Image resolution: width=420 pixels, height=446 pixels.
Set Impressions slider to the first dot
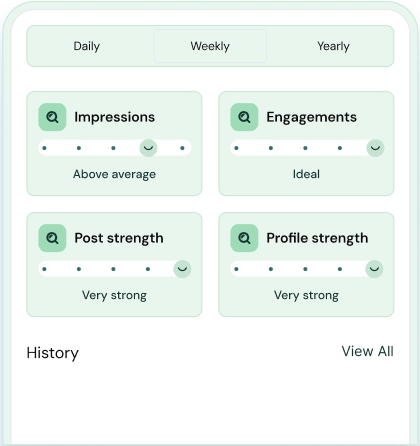tap(44, 148)
